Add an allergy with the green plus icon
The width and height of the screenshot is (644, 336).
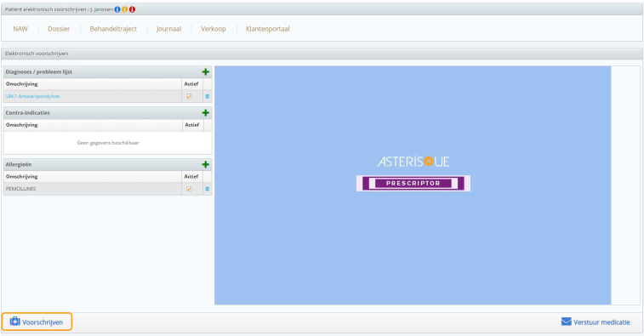pyautogui.click(x=206, y=165)
